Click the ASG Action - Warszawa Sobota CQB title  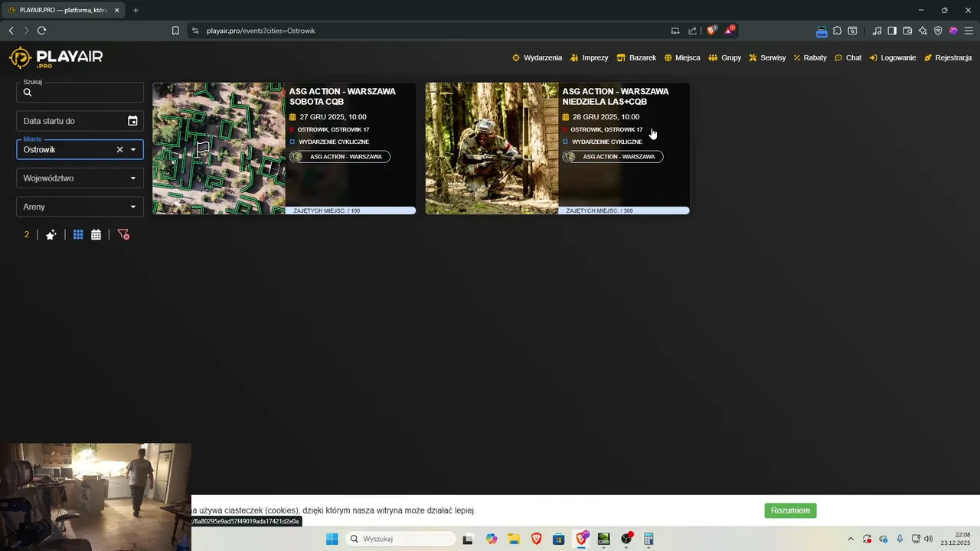pyautogui.click(x=342, y=96)
